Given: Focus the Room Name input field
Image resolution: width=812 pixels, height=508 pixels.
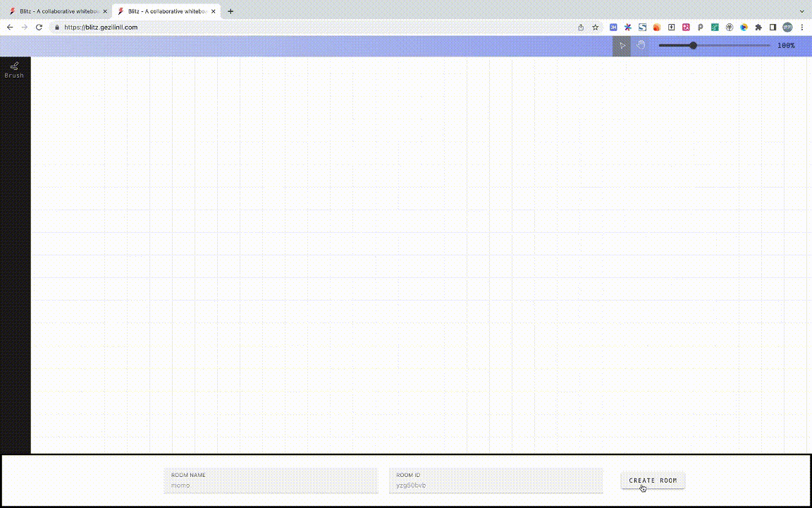Looking at the screenshot, I should [x=271, y=480].
